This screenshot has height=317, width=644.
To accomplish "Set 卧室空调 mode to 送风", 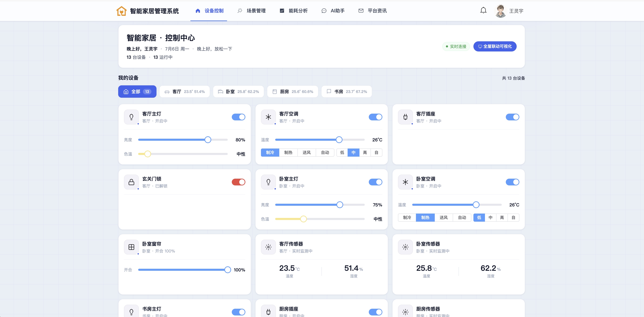I will (x=444, y=218).
